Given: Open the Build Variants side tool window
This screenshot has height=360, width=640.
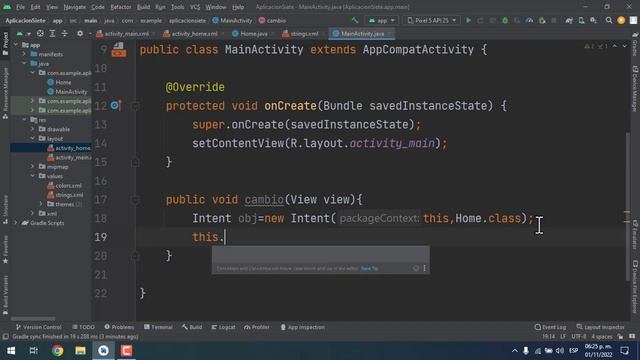Looking at the screenshot, I should (x=5, y=295).
